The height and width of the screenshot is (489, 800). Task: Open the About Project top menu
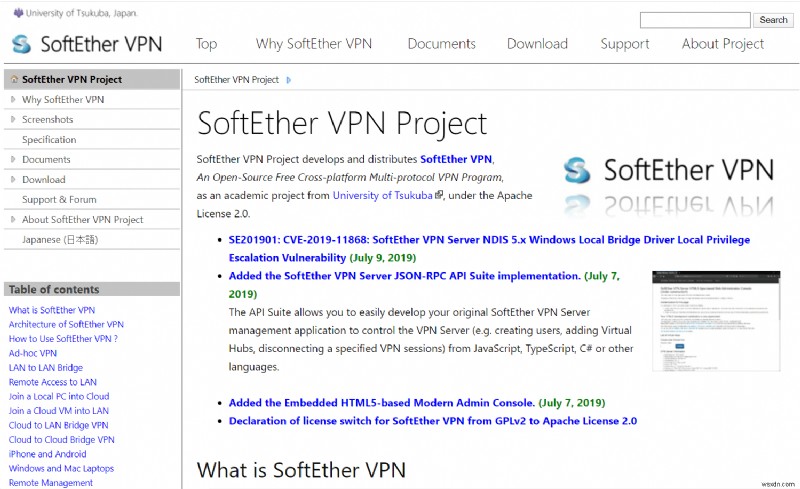point(722,44)
